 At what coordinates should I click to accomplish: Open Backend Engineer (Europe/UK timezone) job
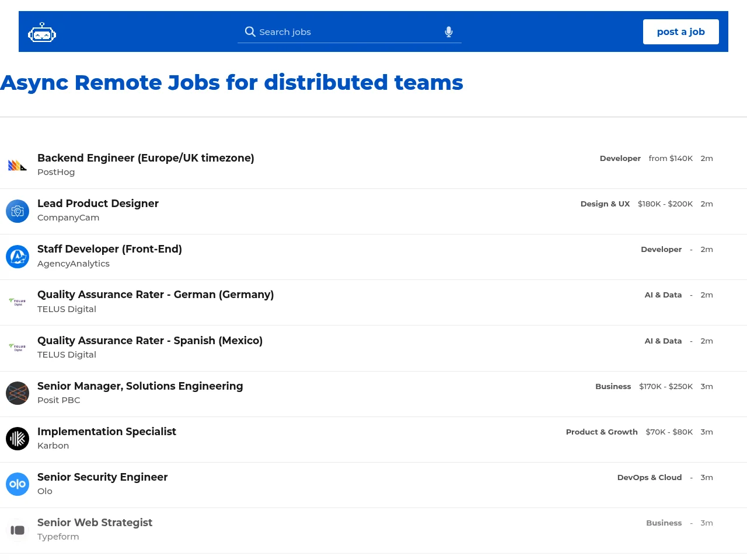(146, 158)
